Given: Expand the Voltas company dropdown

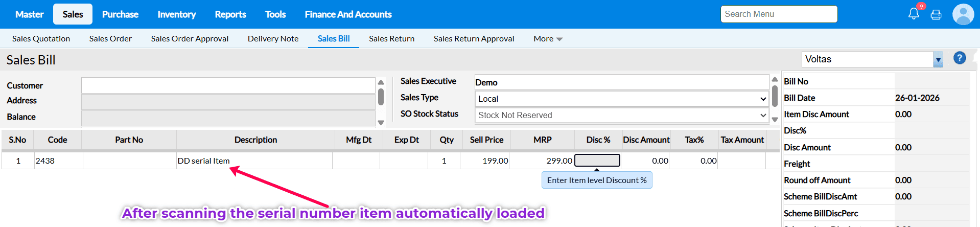Looking at the screenshot, I should [938, 59].
